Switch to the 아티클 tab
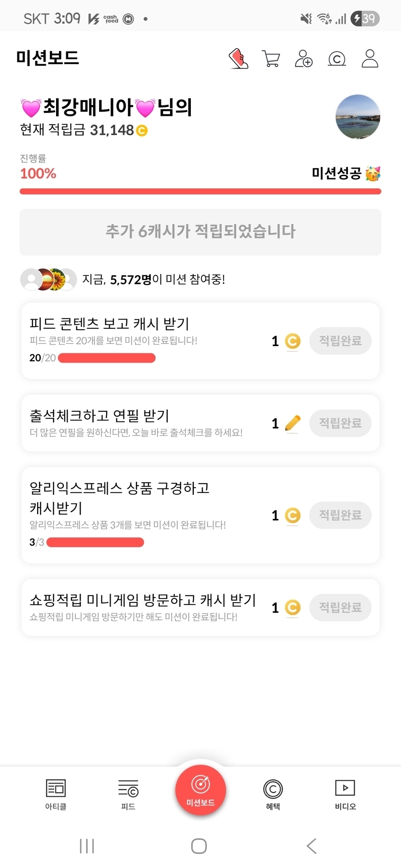 56,794
